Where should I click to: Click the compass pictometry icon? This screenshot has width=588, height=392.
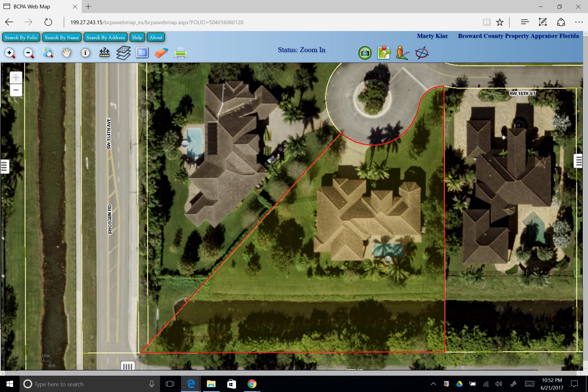click(x=422, y=53)
